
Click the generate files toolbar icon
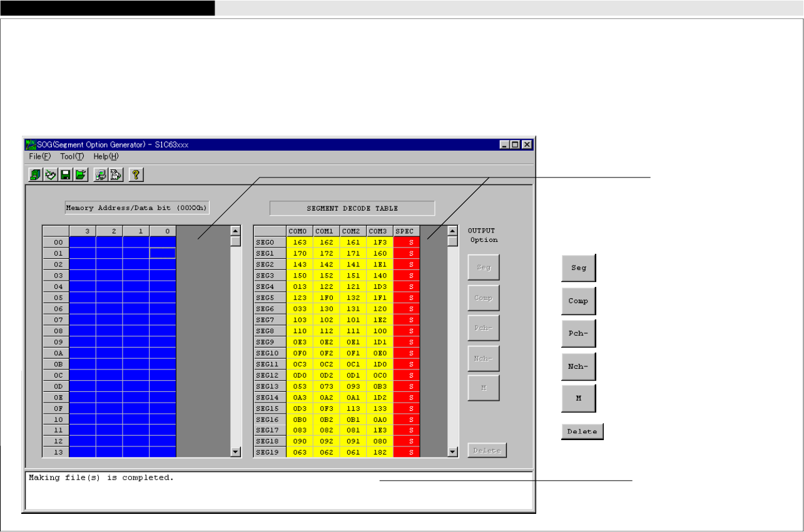click(x=116, y=175)
